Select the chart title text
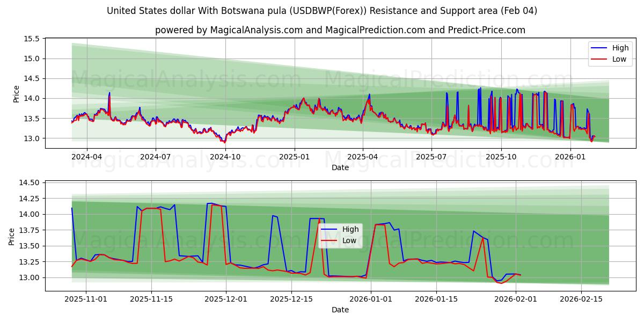 322,10
